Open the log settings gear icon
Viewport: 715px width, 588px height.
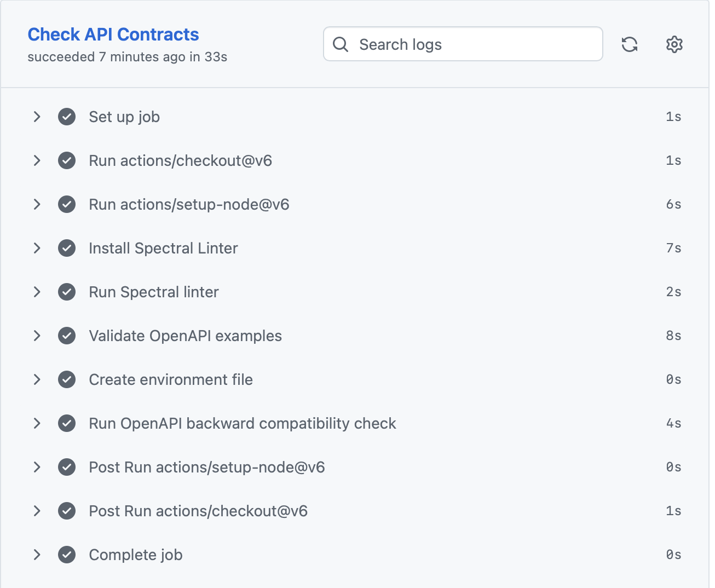pos(674,44)
